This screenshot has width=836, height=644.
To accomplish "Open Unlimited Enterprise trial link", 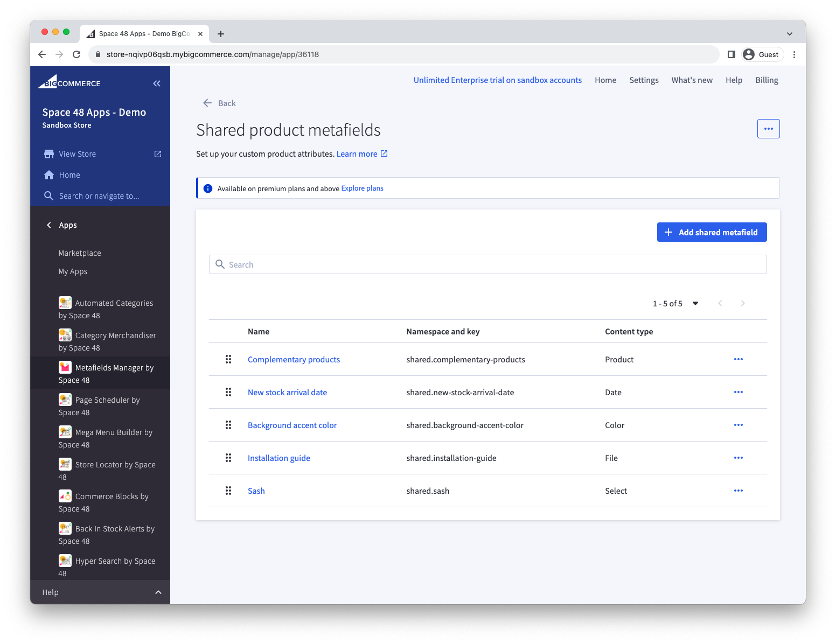I will pos(498,80).
